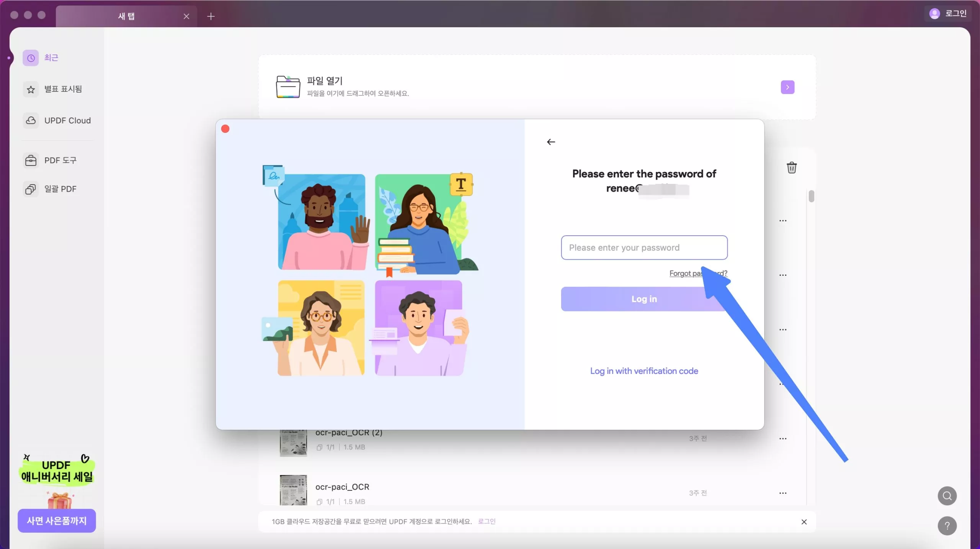Open the PDF tools toolbox icon
The width and height of the screenshot is (980, 549).
(31, 161)
